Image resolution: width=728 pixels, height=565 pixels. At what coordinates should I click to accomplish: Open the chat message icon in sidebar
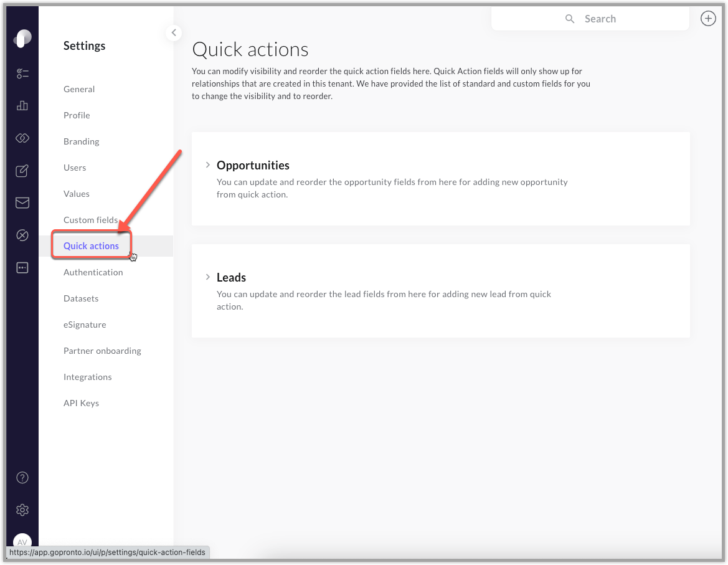(x=22, y=268)
